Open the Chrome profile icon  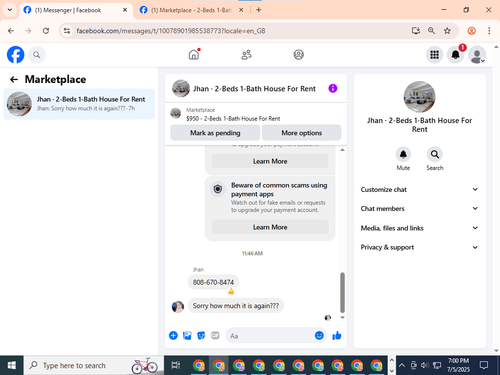click(x=471, y=31)
